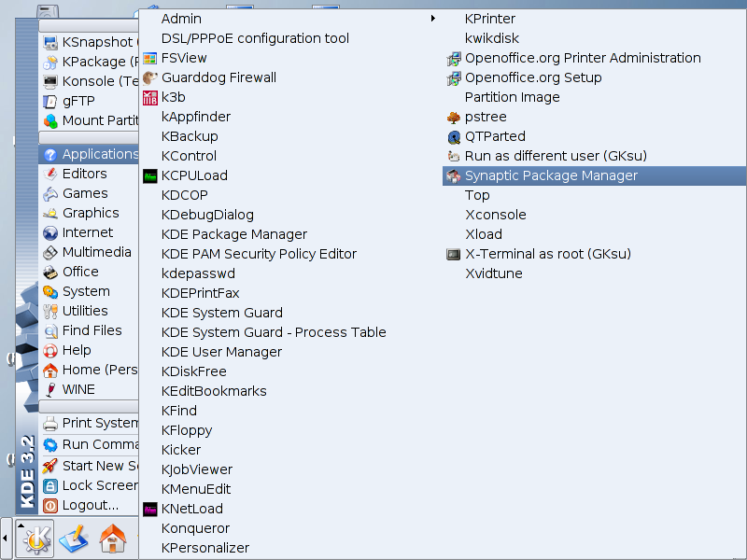747x560 pixels.
Task: Click Logout... in the K menu
Action: click(90, 505)
